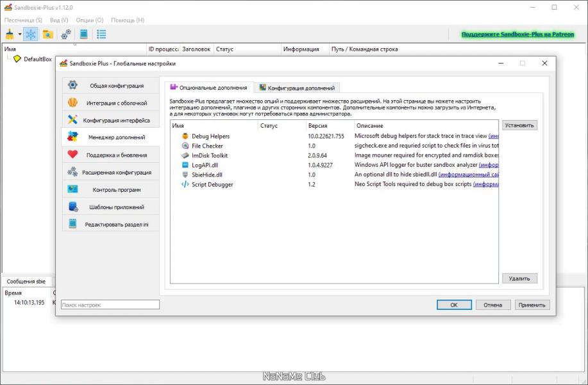Image resolution: width=588 pixels, height=385 pixels.
Task: Click the folder search icon in main toolbar
Action: (x=47, y=34)
